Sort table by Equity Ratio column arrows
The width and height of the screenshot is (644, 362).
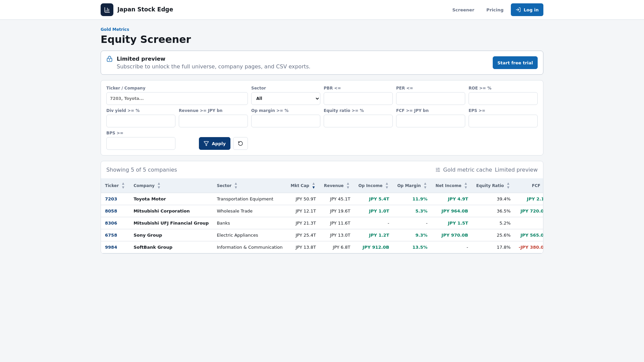pyautogui.click(x=508, y=186)
